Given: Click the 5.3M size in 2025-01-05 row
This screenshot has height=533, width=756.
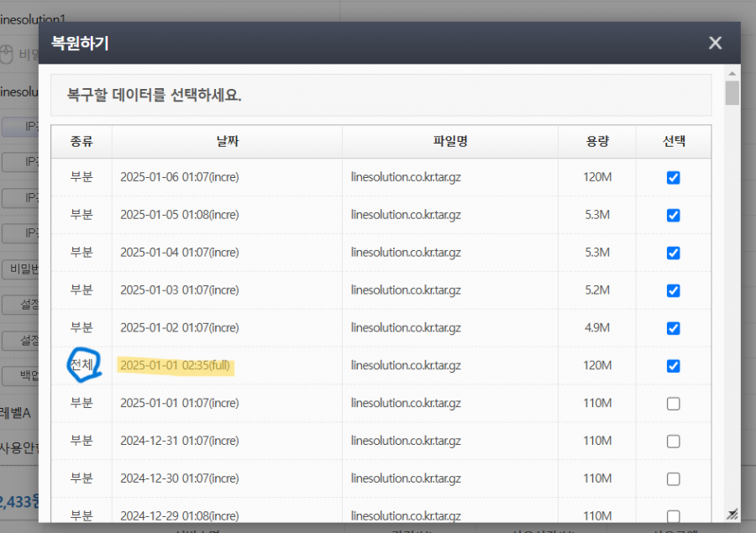Looking at the screenshot, I should (597, 214).
